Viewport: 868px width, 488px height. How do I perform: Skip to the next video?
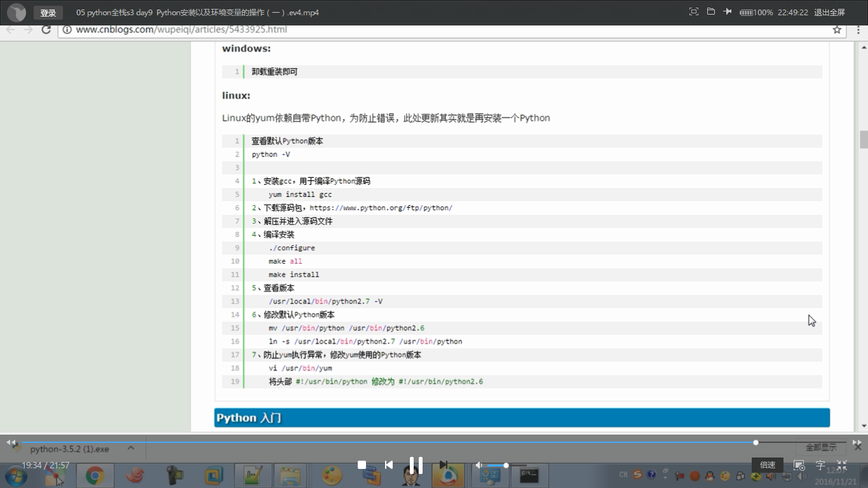pos(444,465)
